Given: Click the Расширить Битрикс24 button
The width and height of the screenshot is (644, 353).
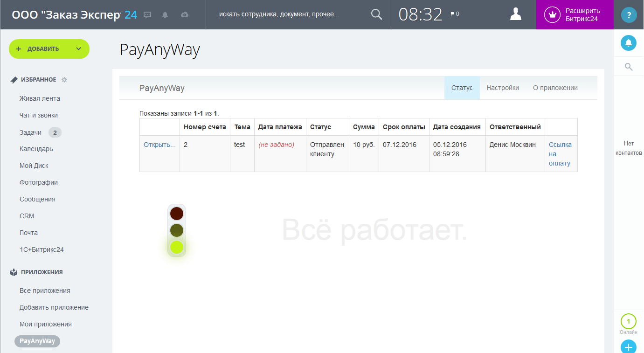Looking at the screenshot, I should [x=575, y=14].
